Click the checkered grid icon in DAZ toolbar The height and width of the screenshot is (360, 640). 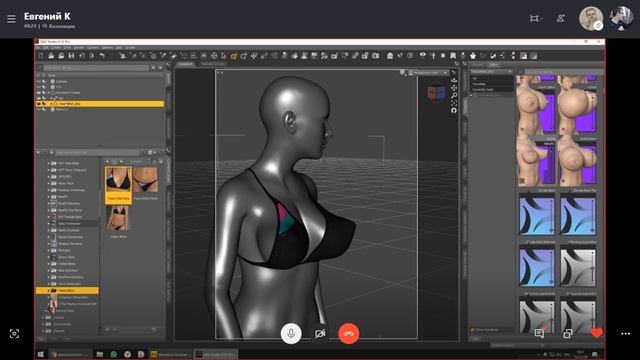pos(524,56)
